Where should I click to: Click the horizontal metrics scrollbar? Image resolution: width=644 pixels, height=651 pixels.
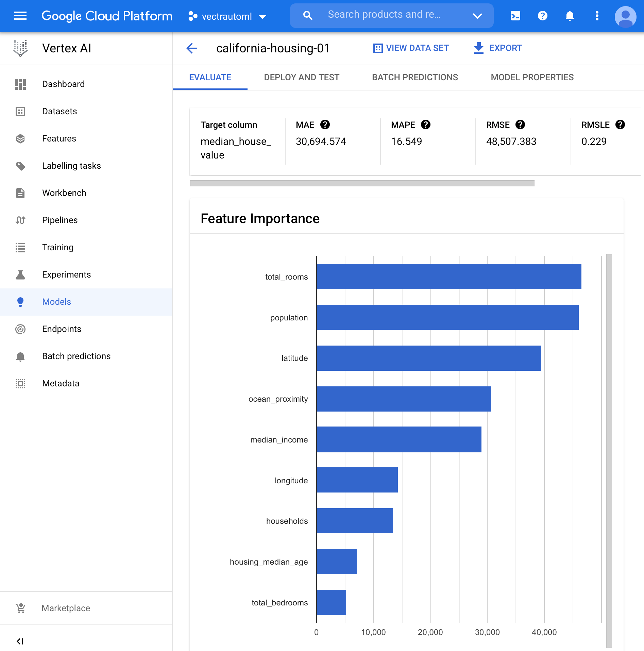click(x=362, y=183)
